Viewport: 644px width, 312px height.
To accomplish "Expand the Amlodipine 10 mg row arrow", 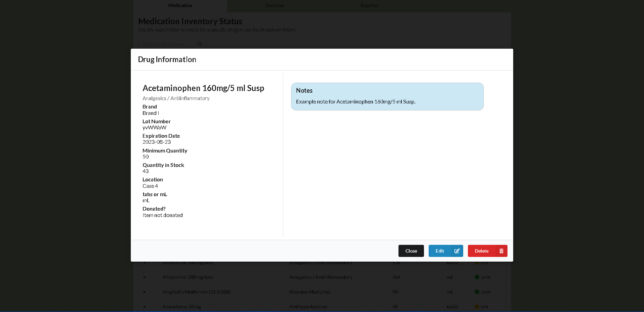I will click(x=145, y=307).
